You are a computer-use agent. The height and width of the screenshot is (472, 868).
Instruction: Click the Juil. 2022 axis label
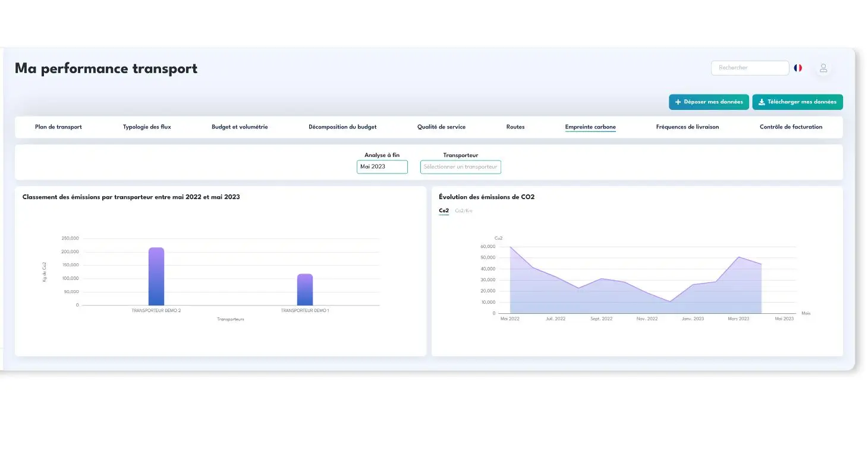click(x=555, y=319)
